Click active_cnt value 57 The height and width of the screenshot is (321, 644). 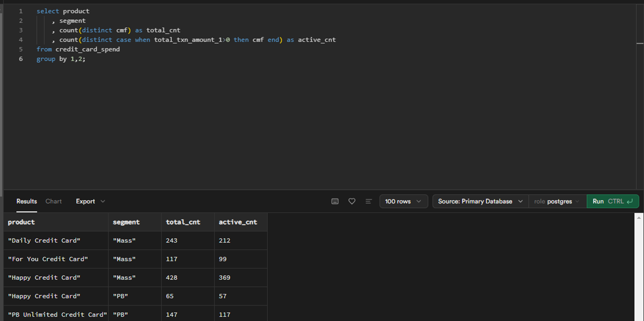[x=240, y=296]
